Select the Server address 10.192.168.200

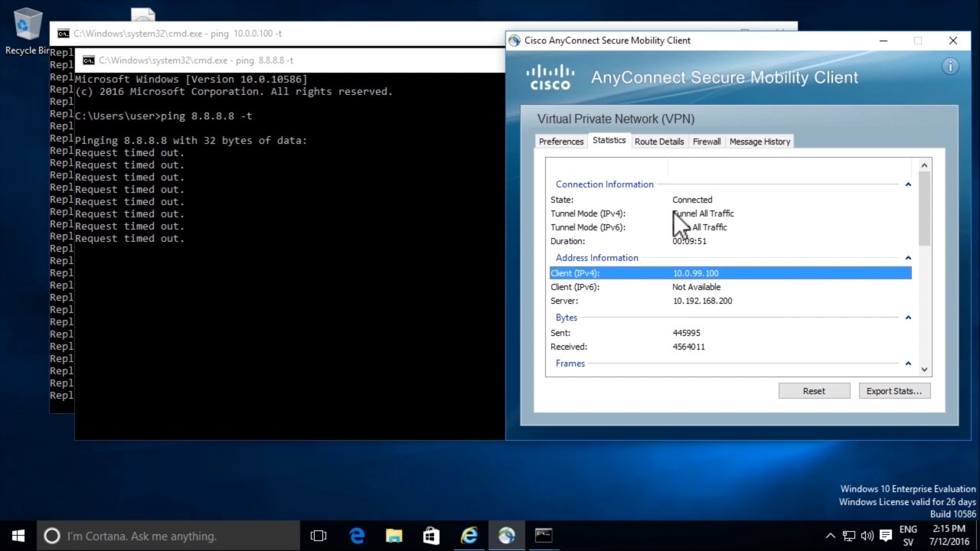(x=702, y=301)
